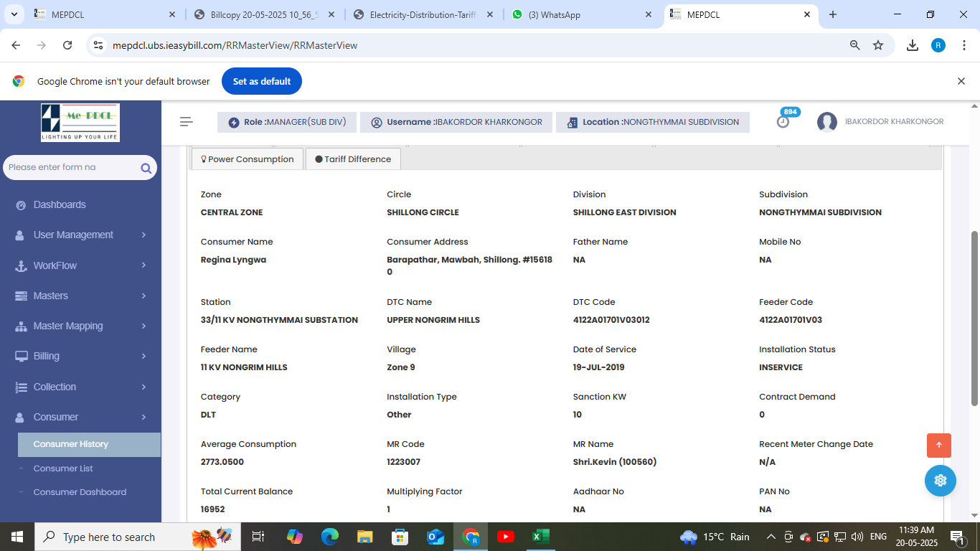Switch to the WhatsApp browser tab
This screenshot has height=551, width=980.
pyautogui.click(x=583, y=14)
